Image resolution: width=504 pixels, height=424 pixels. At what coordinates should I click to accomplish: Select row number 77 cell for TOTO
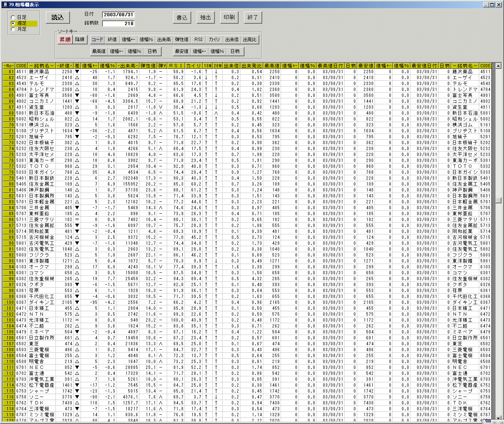pos(9,166)
